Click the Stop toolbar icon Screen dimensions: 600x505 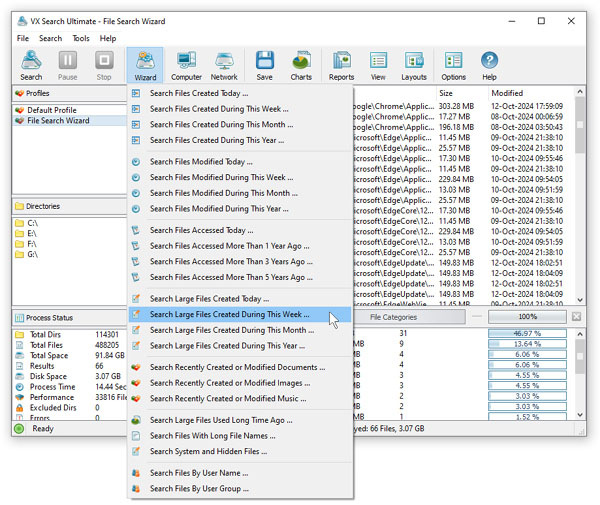[104, 65]
